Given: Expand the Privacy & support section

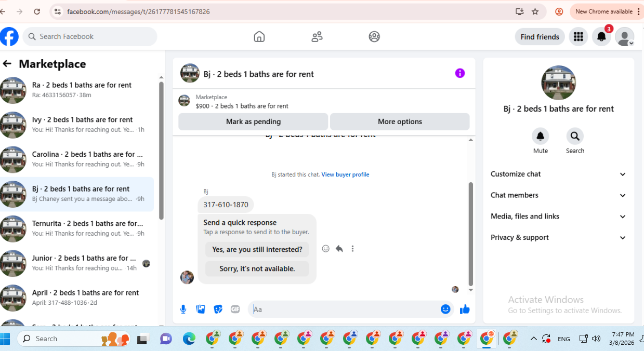Looking at the screenshot, I should (x=559, y=238).
